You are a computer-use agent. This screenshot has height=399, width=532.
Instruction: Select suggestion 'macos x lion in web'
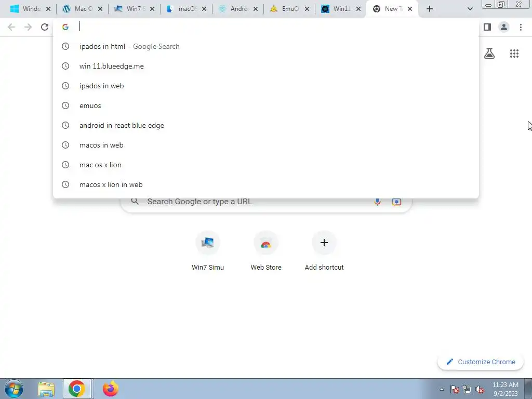click(x=266, y=184)
